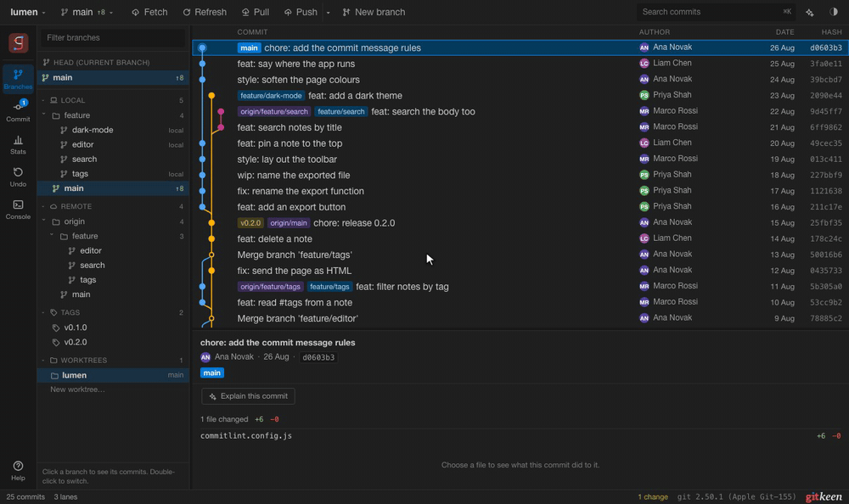This screenshot has width=849, height=504.
Task: Select tag v0.1.0 in the sidebar
Action: point(113,328)
